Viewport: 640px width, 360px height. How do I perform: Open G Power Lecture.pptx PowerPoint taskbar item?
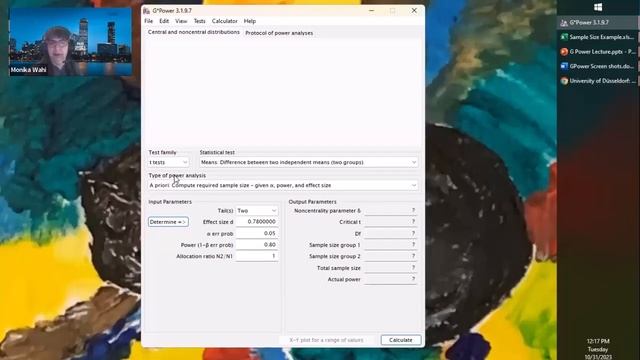pos(598,52)
